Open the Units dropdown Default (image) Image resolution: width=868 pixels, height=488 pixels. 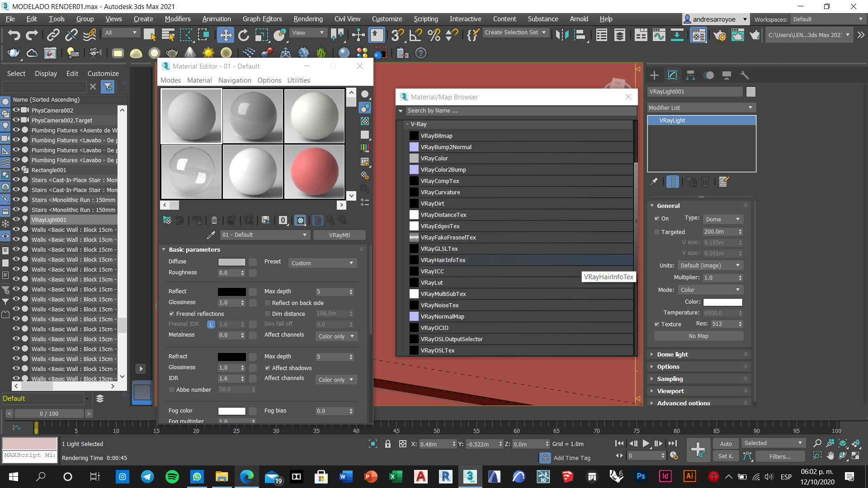710,265
